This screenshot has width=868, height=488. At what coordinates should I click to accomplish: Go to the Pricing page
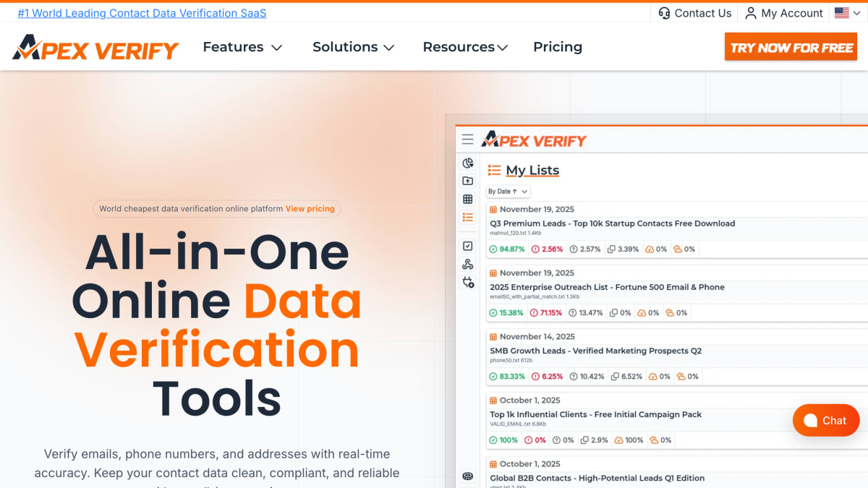tap(558, 47)
